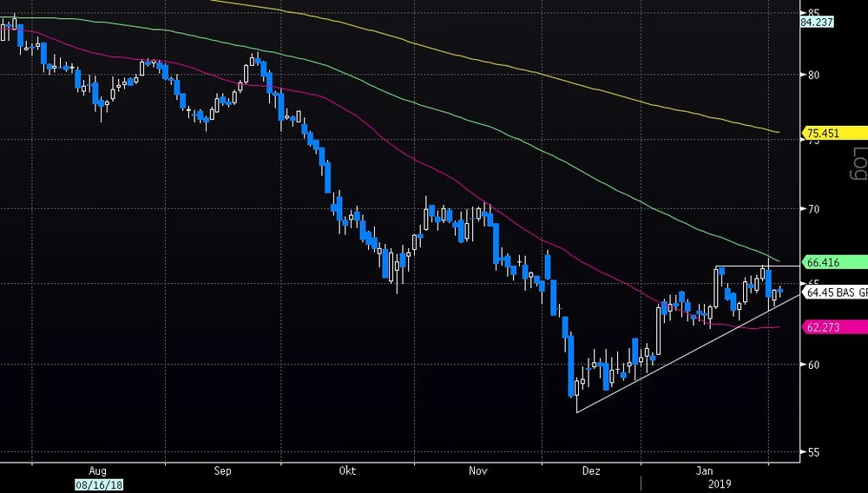Select the 64.45 BAS GR last price label
Screen dimensions: 868x493
tap(835, 293)
